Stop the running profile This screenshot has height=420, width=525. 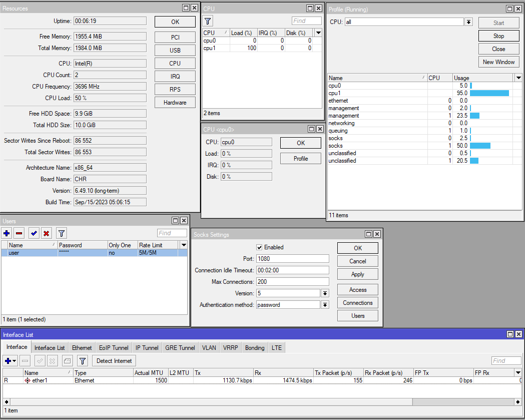[498, 36]
